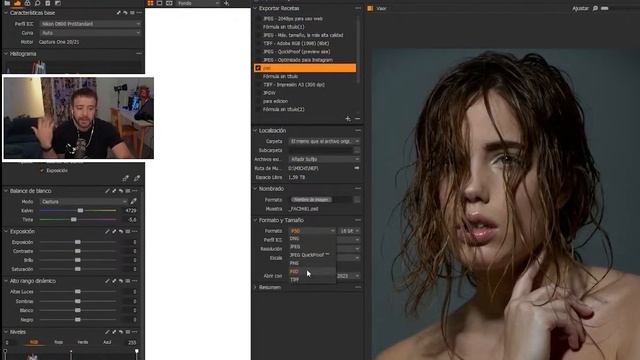
Task: Click the orange Visor icon above the photo
Action: pyautogui.click(x=370, y=8)
